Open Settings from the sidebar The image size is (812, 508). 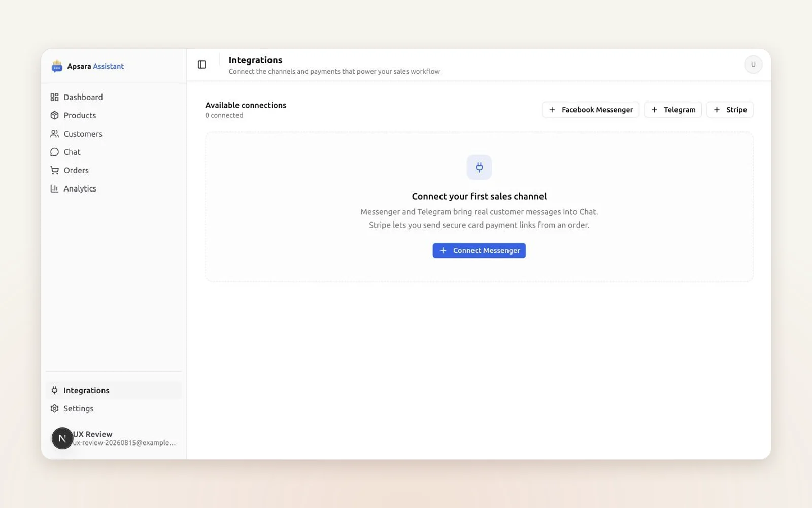click(x=114, y=408)
